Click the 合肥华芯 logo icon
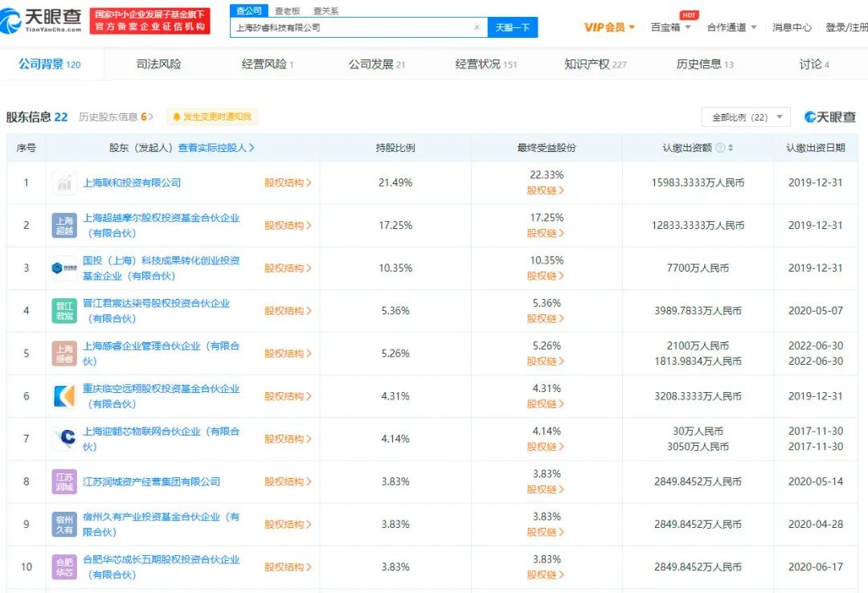Image resolution: width=868 pixels, height=593 pixels. 64,567
